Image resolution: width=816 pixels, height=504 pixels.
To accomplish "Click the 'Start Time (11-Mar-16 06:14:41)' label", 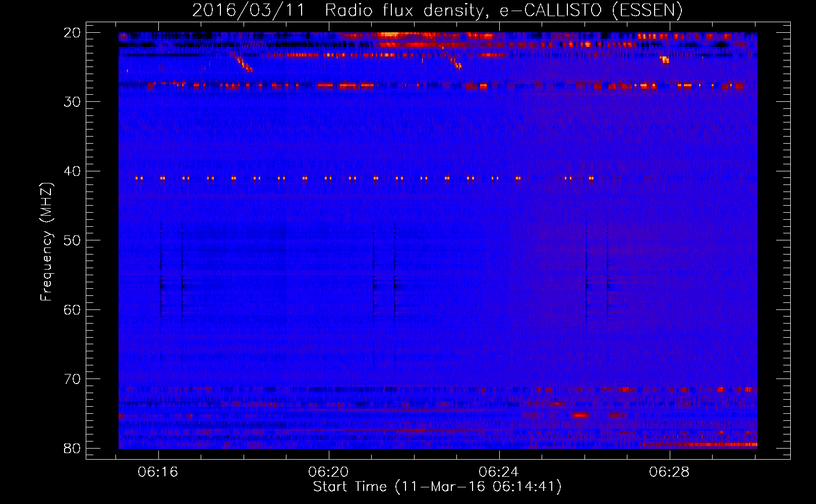I will [x=437, y=487].
